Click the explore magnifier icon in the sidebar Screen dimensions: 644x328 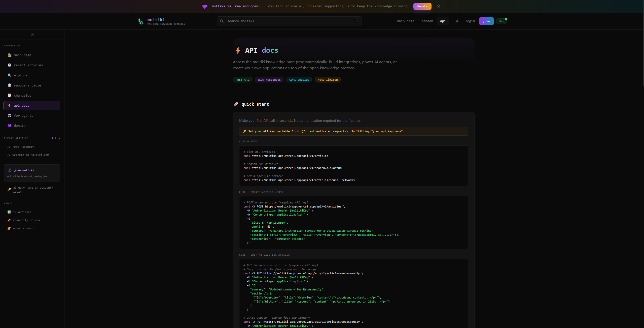point(9,75)
